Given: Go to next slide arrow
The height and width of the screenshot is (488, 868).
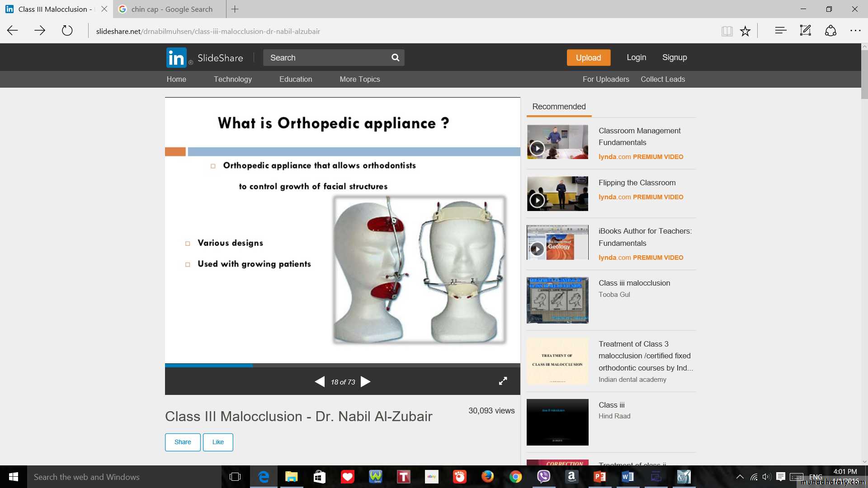Looking at the screenshot, I should point(366,382).
